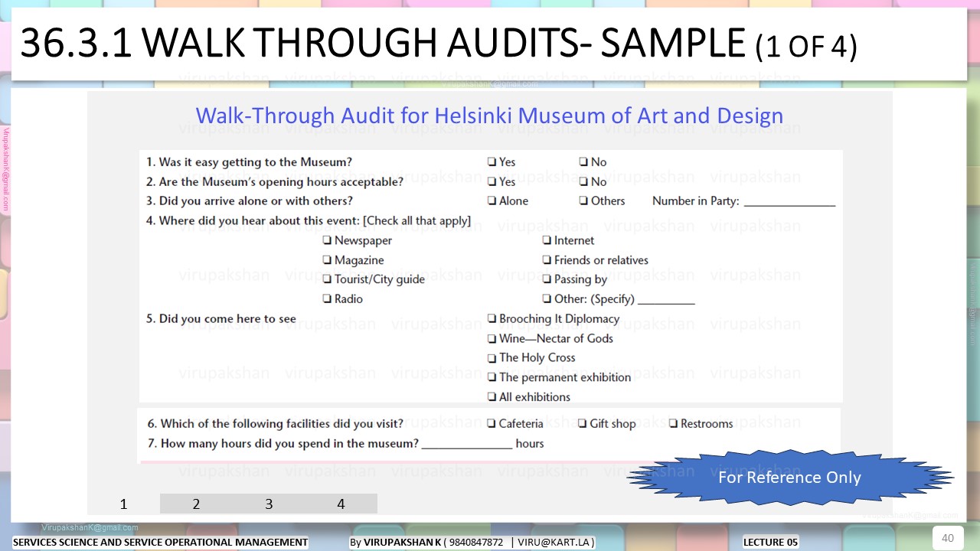Check the Restrooms facility
Image resolution: width=980 pixels, height=551 pixels.
click(673, 424)
